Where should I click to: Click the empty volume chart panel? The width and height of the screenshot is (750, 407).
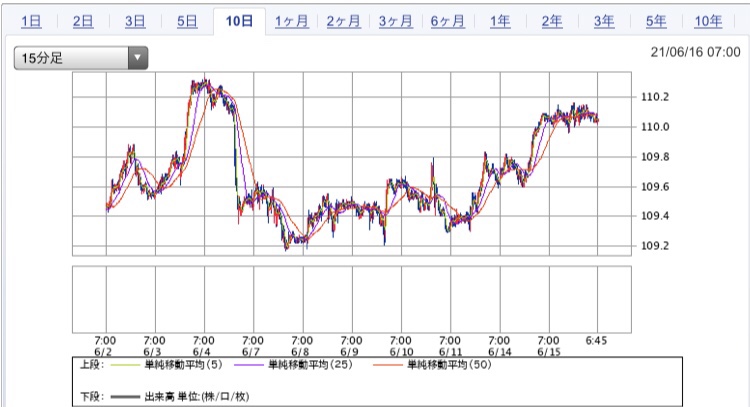pos(352,299)
